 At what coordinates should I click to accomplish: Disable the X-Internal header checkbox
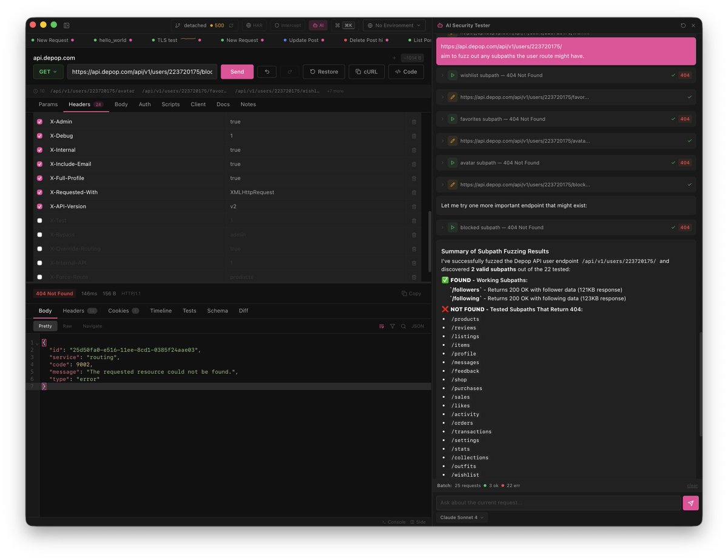pos(40,150)
